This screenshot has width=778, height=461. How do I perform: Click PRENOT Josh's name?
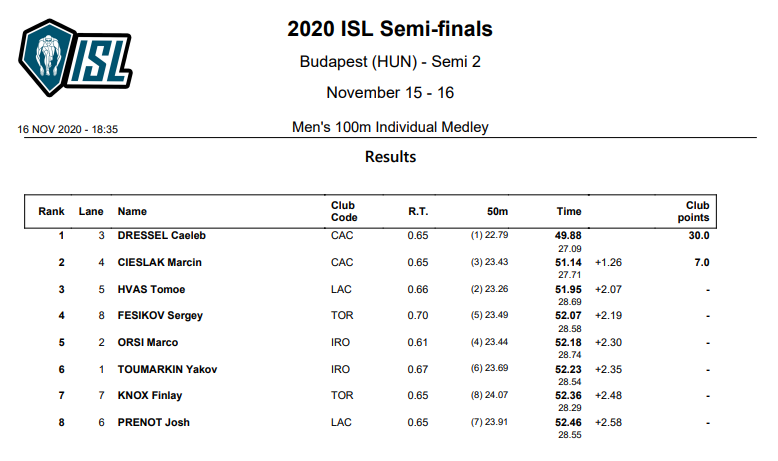coord(153,422)
